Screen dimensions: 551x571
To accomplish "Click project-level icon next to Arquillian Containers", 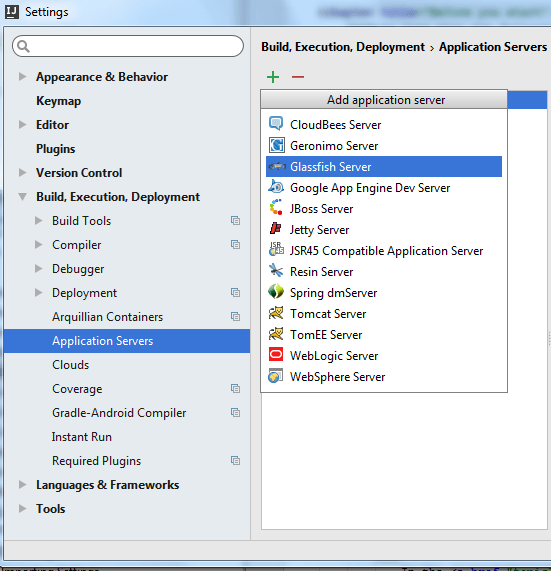I will 235,316.
